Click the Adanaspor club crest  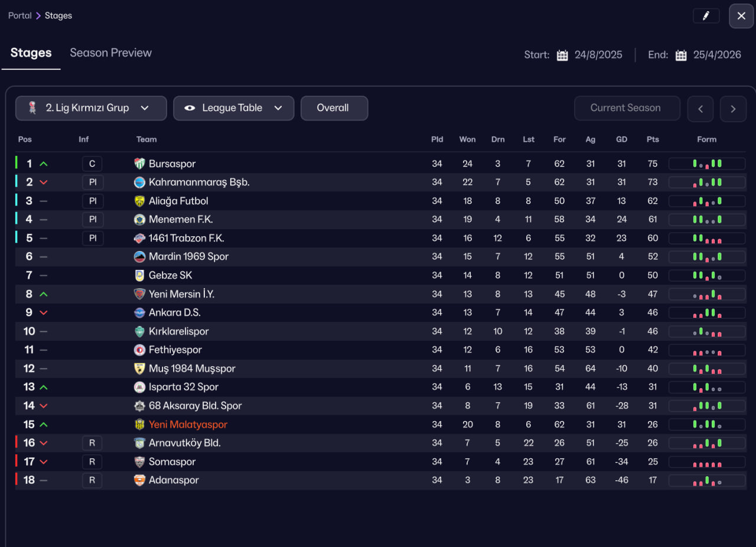(x=139, y=480)
